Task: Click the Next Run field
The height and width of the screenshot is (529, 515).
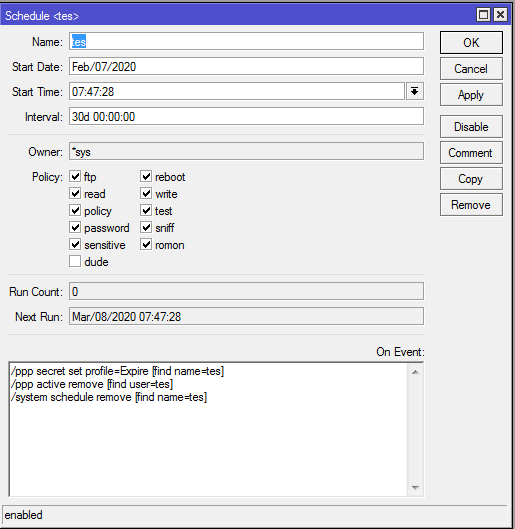Action: tap(246, 316)
